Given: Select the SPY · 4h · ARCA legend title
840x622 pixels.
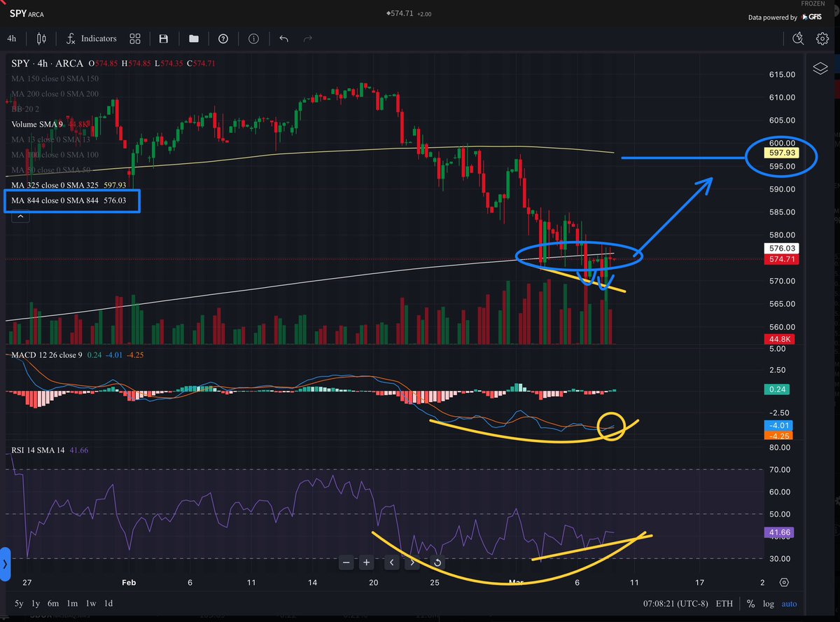Looking at the screenshot, I should pos(48,63).
